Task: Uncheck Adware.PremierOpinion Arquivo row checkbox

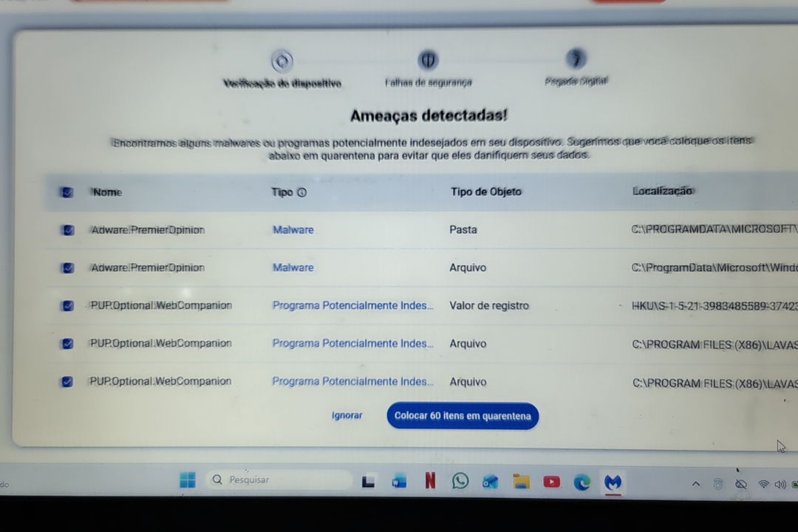Action: click(x=68, y=267)
